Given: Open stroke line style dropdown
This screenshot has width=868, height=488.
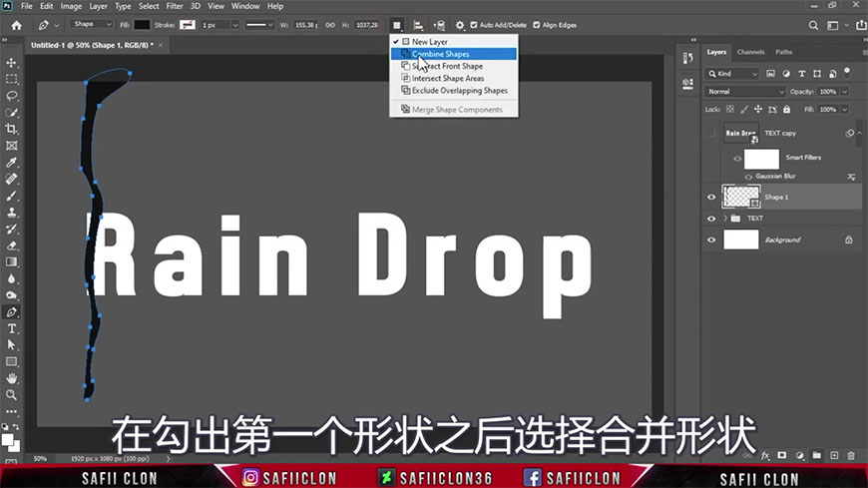Looking at the screenshot, I should click(259, 25).
